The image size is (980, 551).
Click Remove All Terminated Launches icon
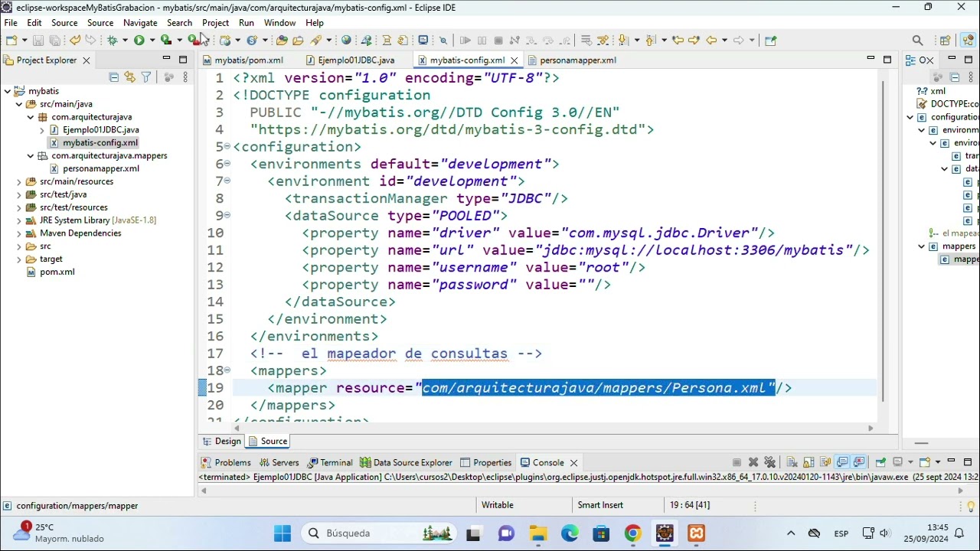[x=770, y=462]
